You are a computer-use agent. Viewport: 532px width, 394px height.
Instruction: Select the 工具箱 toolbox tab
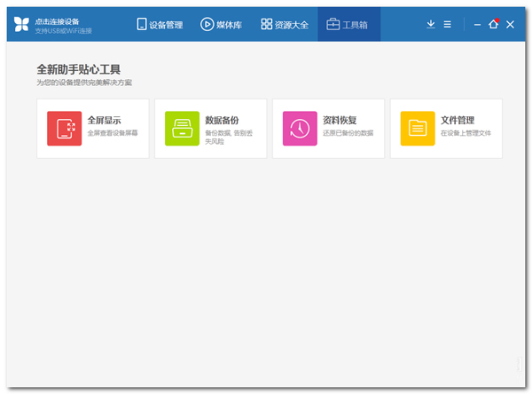point(348,25)
